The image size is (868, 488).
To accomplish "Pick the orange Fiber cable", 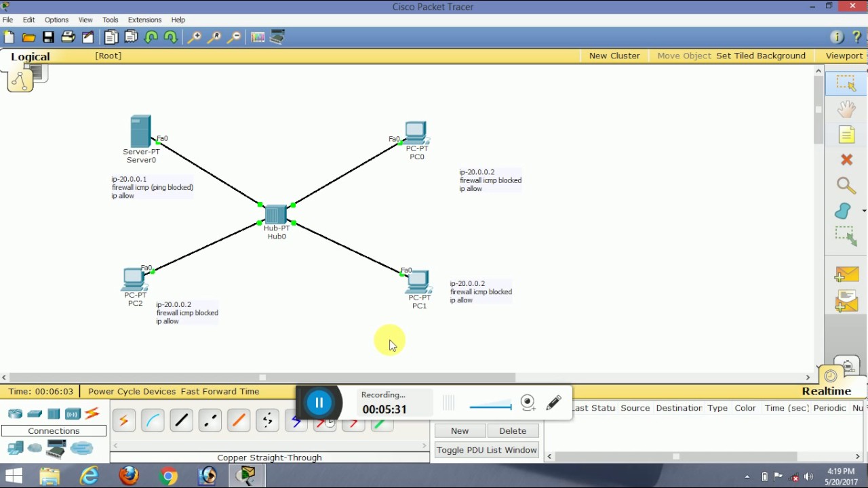I will [x=239, y=421].
